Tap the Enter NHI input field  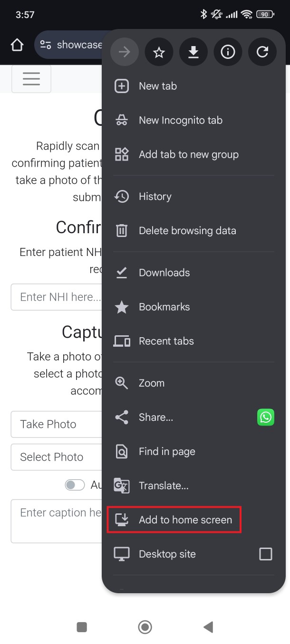tap(57, 297)
